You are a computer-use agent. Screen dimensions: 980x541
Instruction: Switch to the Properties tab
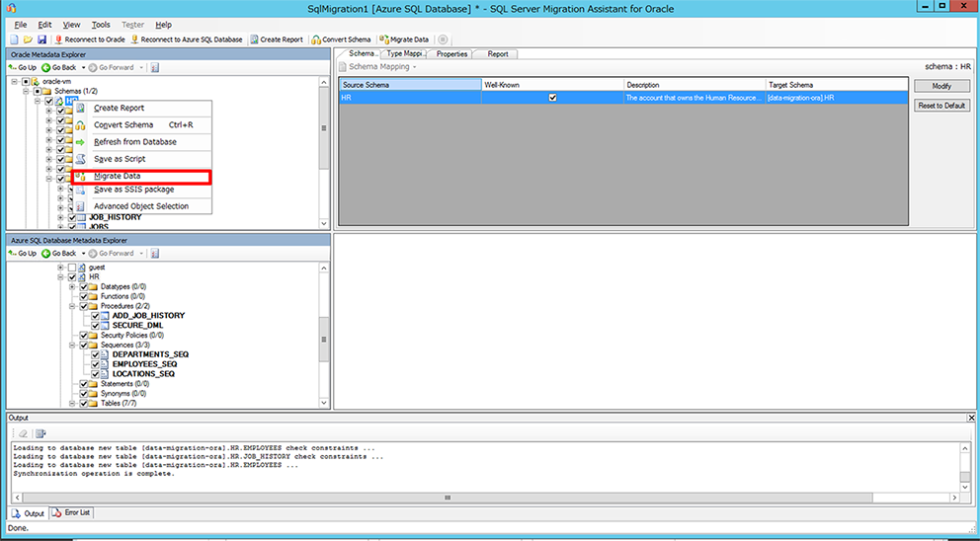451,53
